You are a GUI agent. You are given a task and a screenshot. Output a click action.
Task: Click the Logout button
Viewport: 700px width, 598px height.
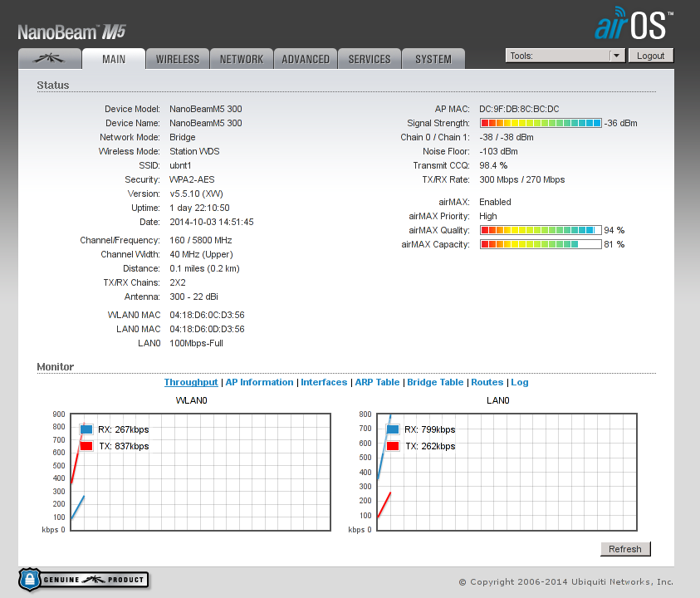pyautogui.click(x=650, y=56)
